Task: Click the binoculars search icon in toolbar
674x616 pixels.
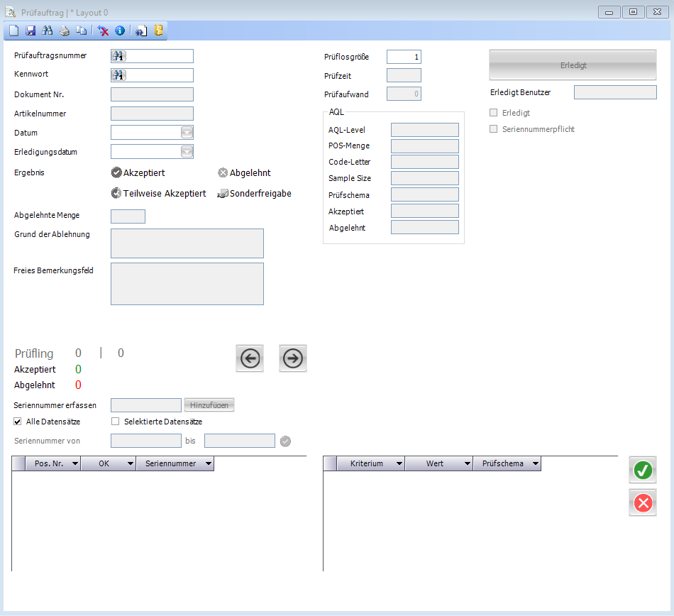Action: [x=48, y=31]
